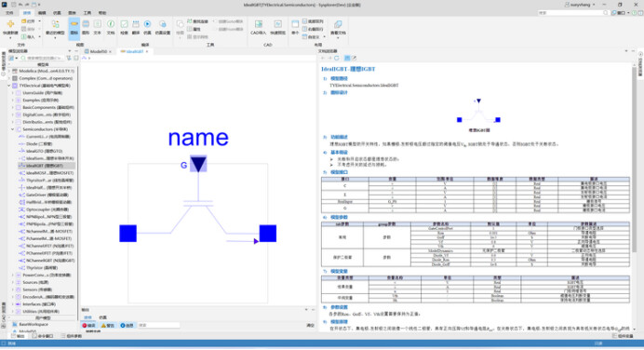Expand the Modelica library node

[x=9, y=71]
